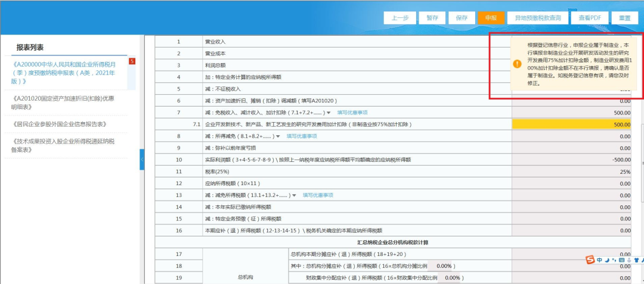Image resolution: width=644 pixels, height=284 pixels.
Task: Expand the dropdown arrow on row 7
Action: click(329, 113)
